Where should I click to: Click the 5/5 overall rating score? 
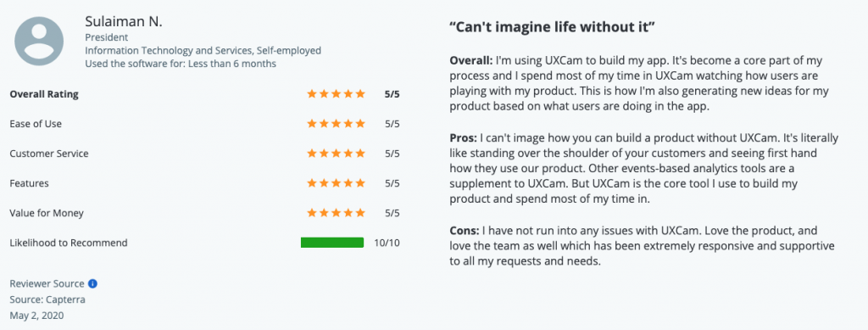click(x=392, y=94)
